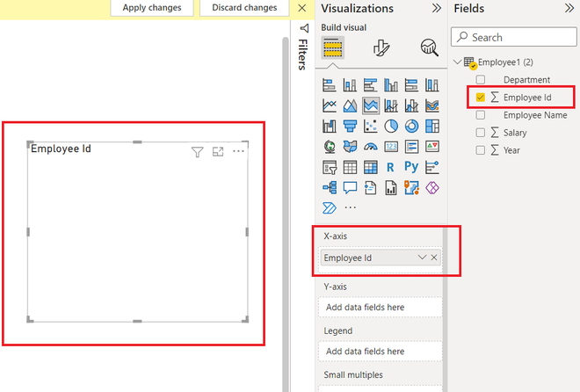The width and height of the screenshot is (580, 392).
Task: Select the Power Automate visual
Action: [329, 207]
